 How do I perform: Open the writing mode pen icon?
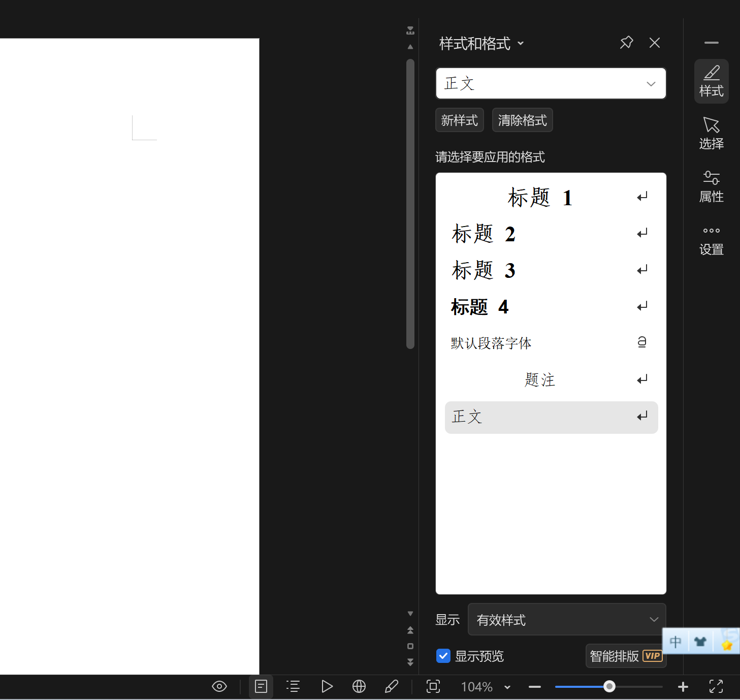click(x=392, y=687)
